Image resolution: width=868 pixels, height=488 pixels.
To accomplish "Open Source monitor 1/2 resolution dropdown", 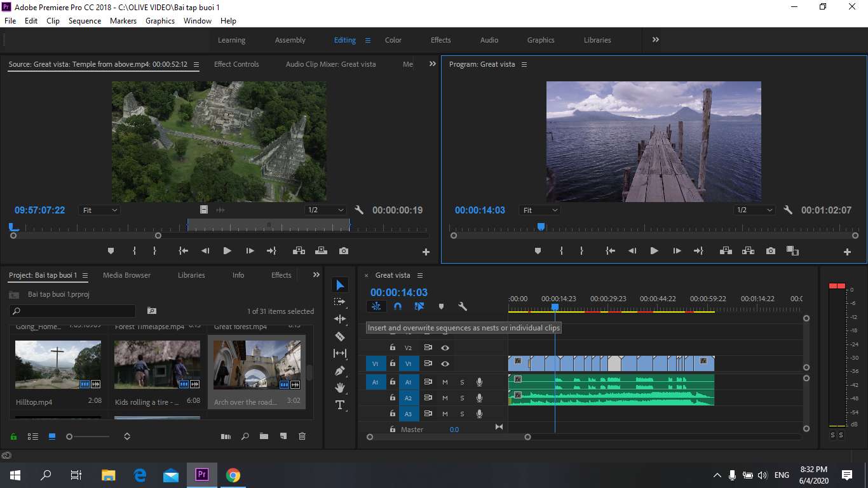I will [325, 210].
